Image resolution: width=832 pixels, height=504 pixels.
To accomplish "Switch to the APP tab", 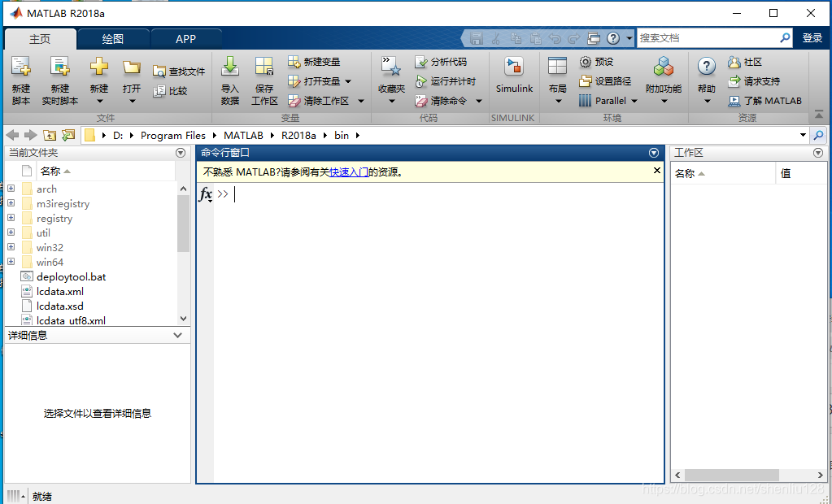I will tap(185, 39).
